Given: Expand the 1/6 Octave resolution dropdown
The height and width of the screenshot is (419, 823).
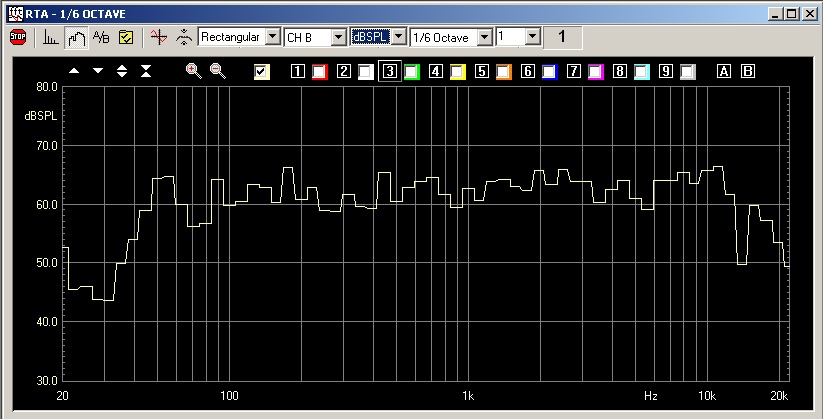Looking at the screenshot, I should (485, 37).
